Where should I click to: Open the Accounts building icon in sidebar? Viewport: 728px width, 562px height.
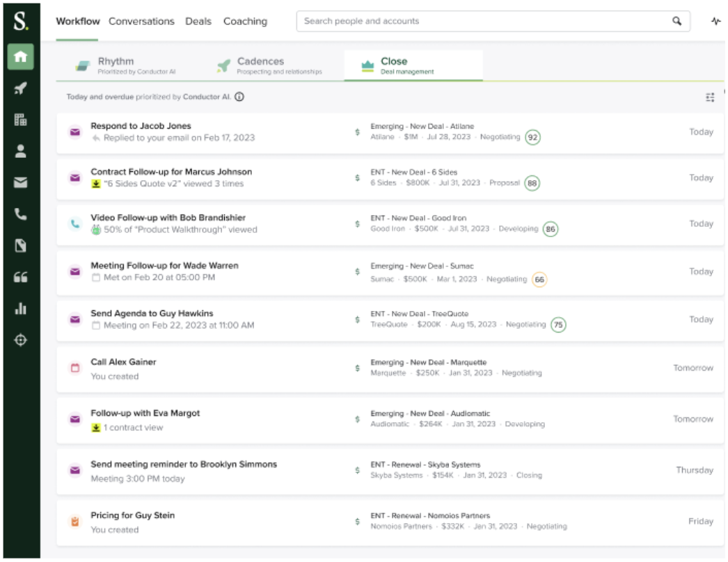[x=20, y=120]
